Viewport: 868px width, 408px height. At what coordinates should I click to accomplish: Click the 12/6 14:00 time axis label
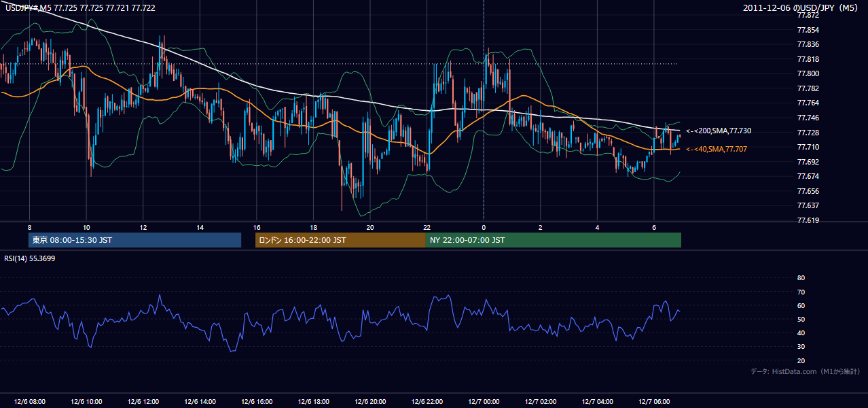pyautogui.click(x=200, y=402)
